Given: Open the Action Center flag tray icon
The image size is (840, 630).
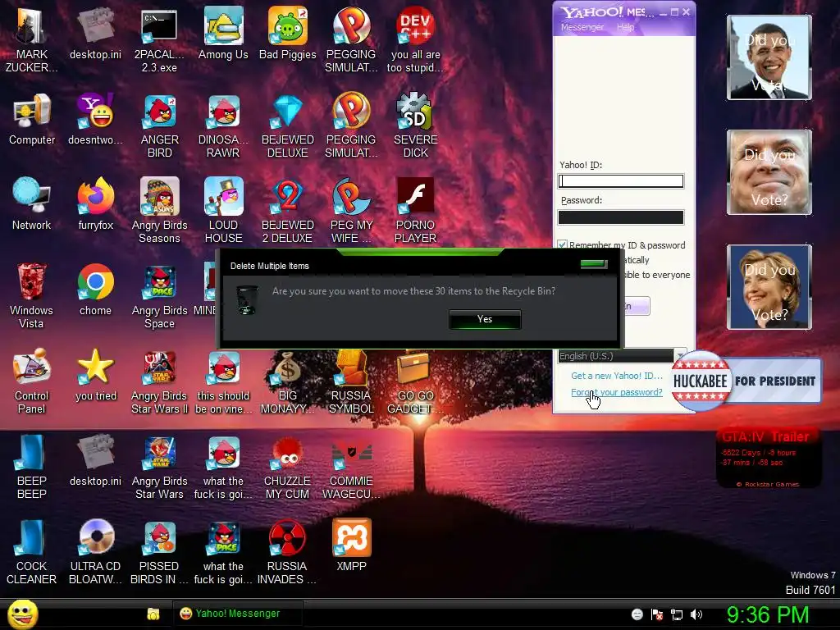Looking at the screenshot, I should (657, 614).
